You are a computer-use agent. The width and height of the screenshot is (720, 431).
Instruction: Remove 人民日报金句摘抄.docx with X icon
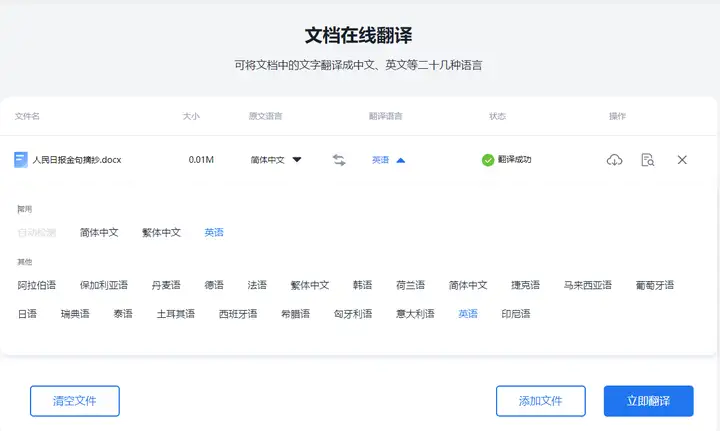click(682, 160)
